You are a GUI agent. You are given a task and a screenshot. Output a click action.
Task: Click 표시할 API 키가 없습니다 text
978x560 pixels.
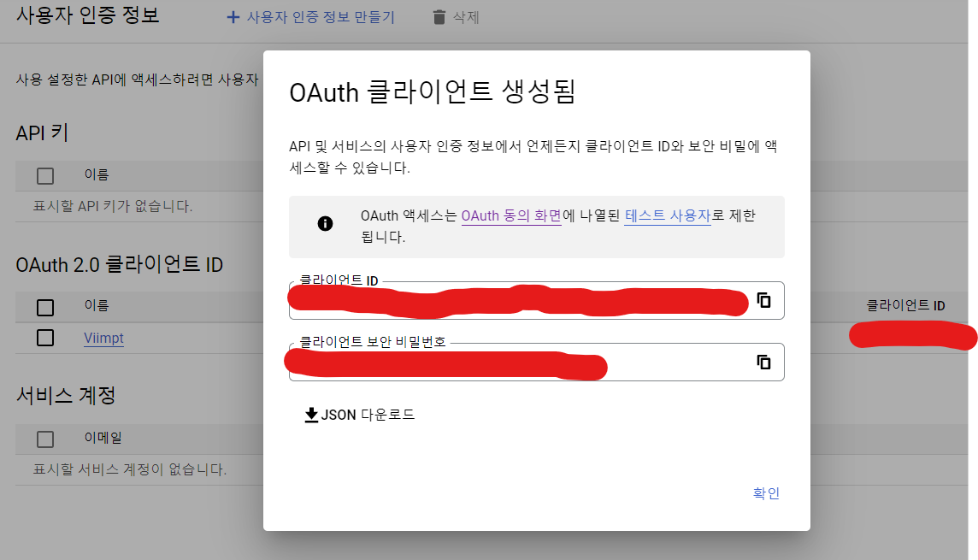click(x=112, y=206)
